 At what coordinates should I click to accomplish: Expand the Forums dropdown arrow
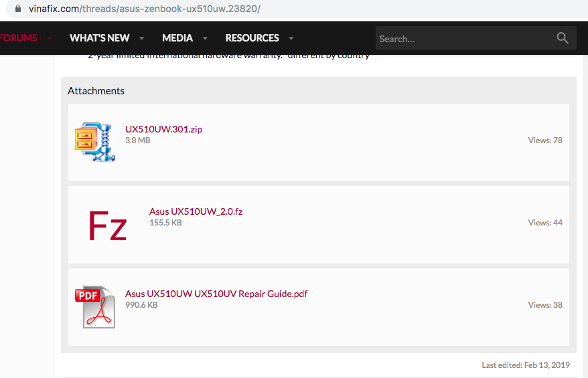(x=49, y=38)
